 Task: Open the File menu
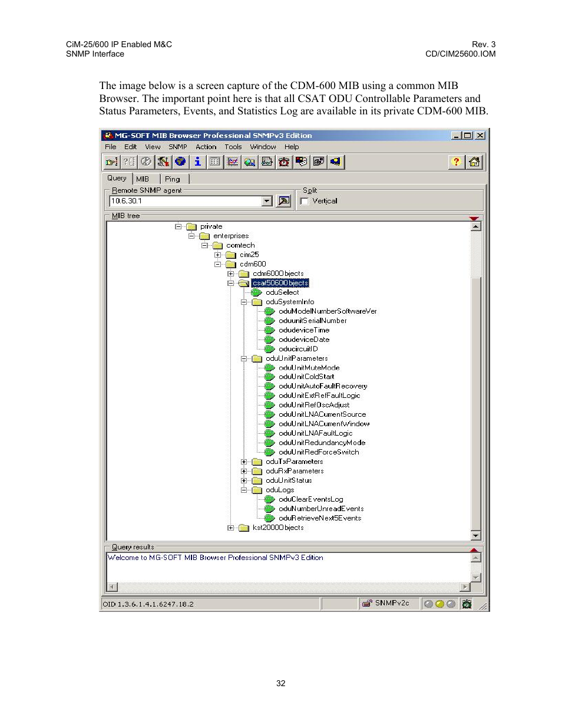click(111, 147)
